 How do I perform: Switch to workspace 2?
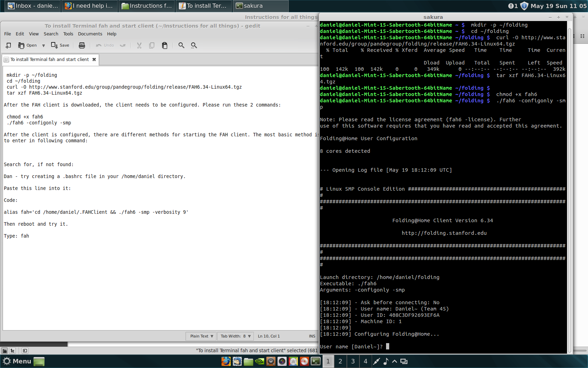340,361
